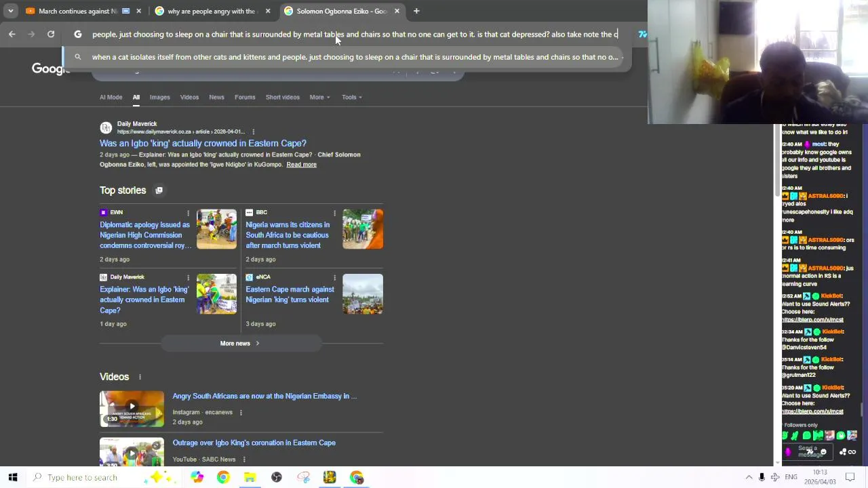Open the EWN story thumbnail image
This screenshot has height=488, width=868.
[216, 229]
